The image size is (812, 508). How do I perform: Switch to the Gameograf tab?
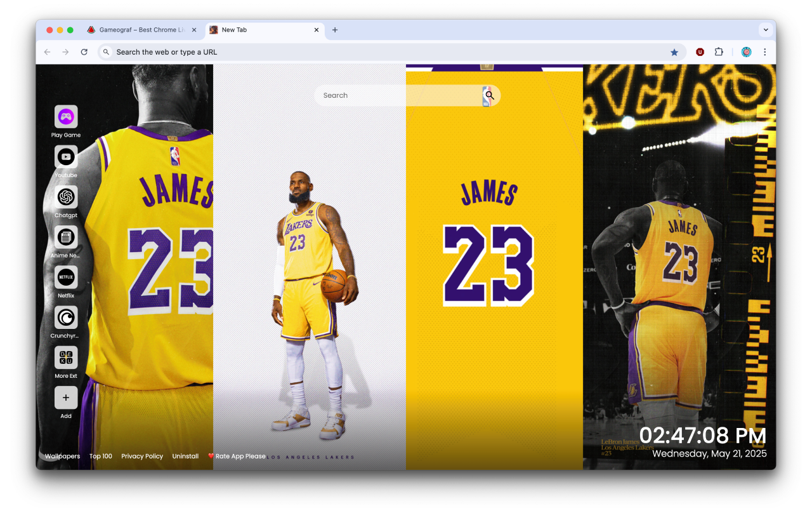141,29
